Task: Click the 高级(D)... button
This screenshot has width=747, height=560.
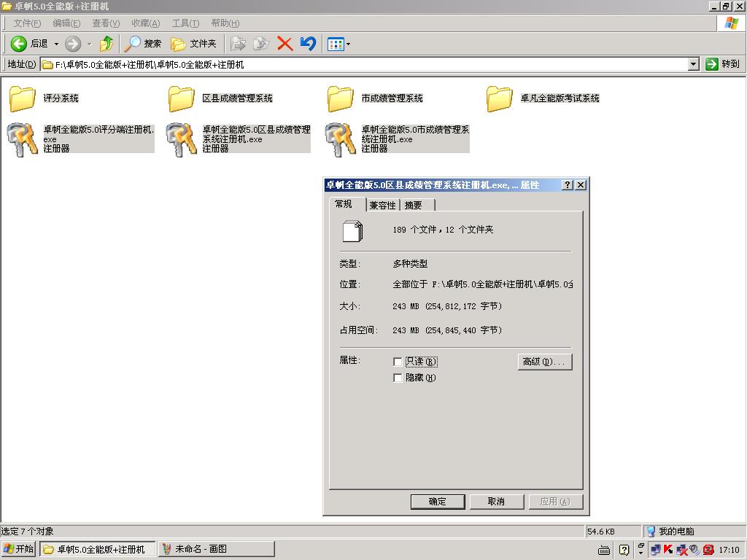Action: tap(544, 362)
